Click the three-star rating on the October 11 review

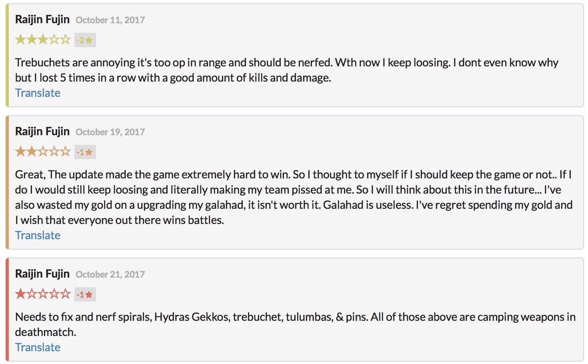pos(43,40)
